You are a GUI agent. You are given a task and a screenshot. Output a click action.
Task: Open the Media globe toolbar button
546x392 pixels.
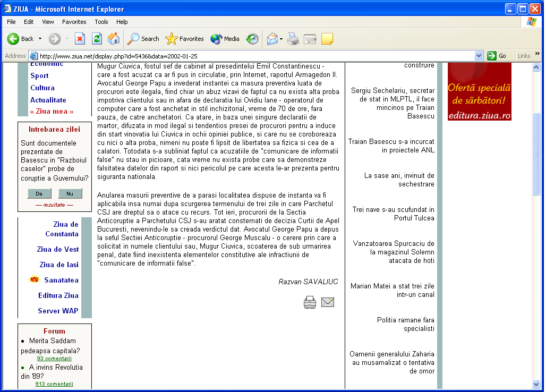pyautogui.click(x=225, y=39)
